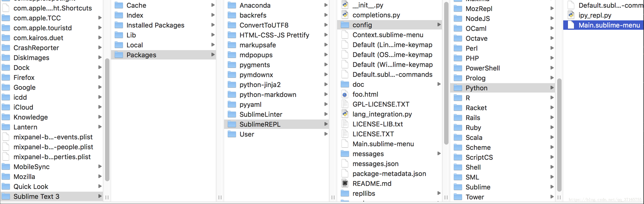Screen dimensions: 644x204
Task: Select the python-jinja2 folder
Action: 277,85
